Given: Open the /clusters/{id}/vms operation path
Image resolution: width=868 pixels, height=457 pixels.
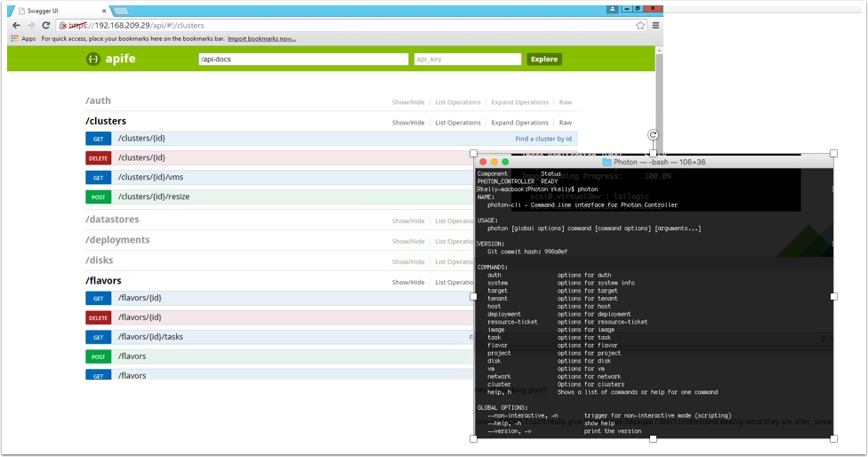Looking at the screenshot, I should pos(150,177).
